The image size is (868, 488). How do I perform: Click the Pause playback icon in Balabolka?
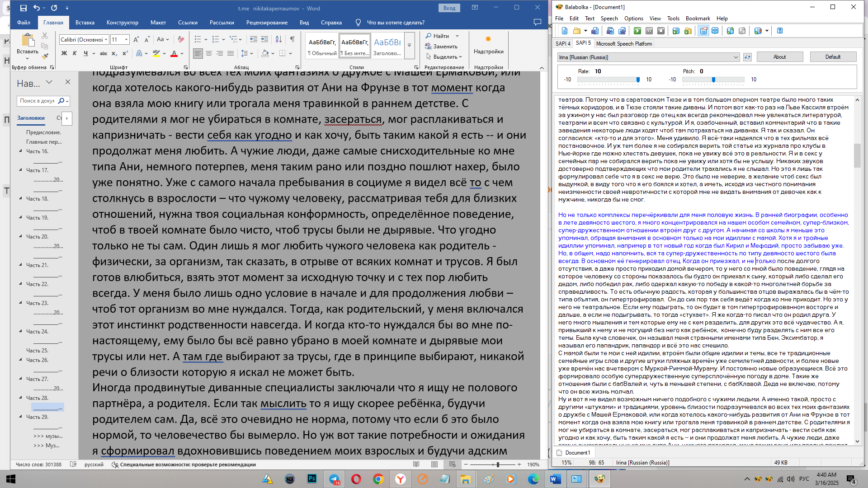649,31
